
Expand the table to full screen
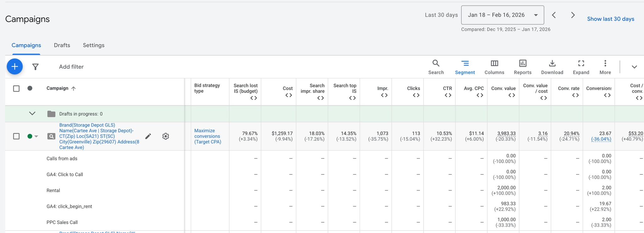click(x=581, y=67)
